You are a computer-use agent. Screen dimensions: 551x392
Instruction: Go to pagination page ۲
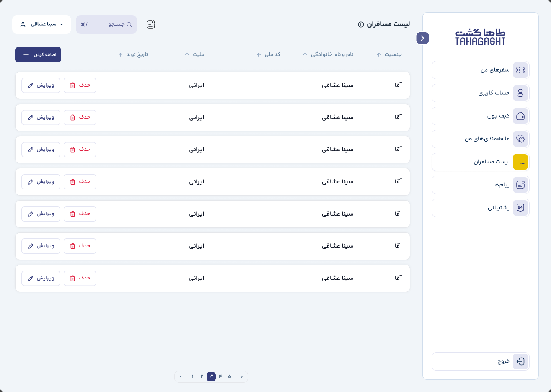[x=202, y=377]
